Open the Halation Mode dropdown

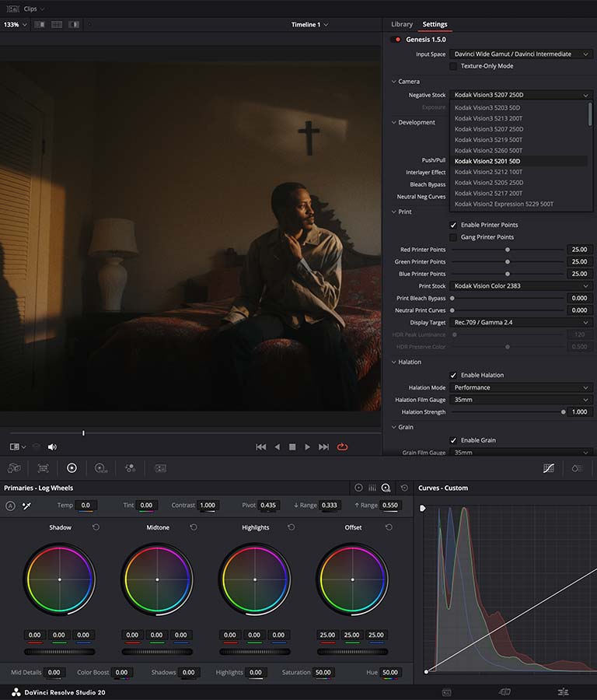point(521,387)
